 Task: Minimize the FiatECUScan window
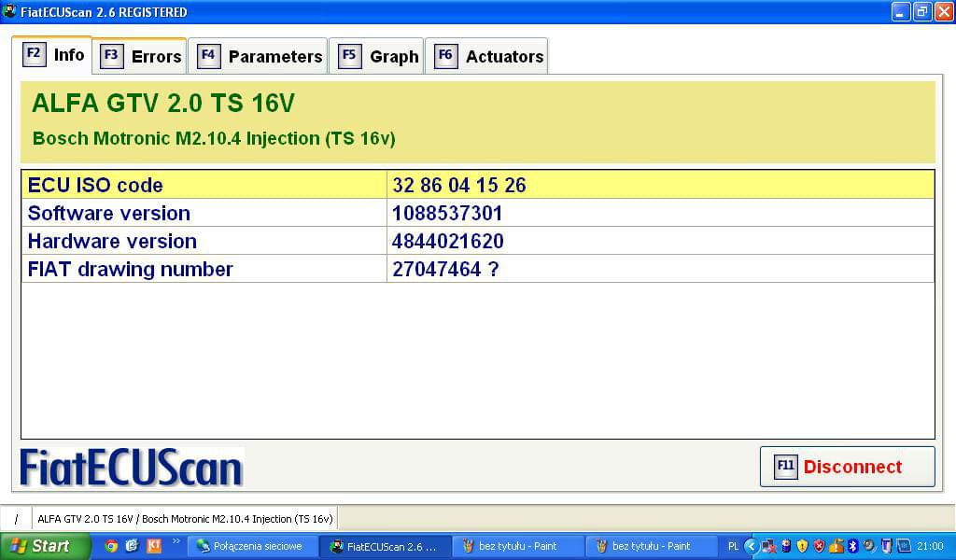[x=901, y=11]
